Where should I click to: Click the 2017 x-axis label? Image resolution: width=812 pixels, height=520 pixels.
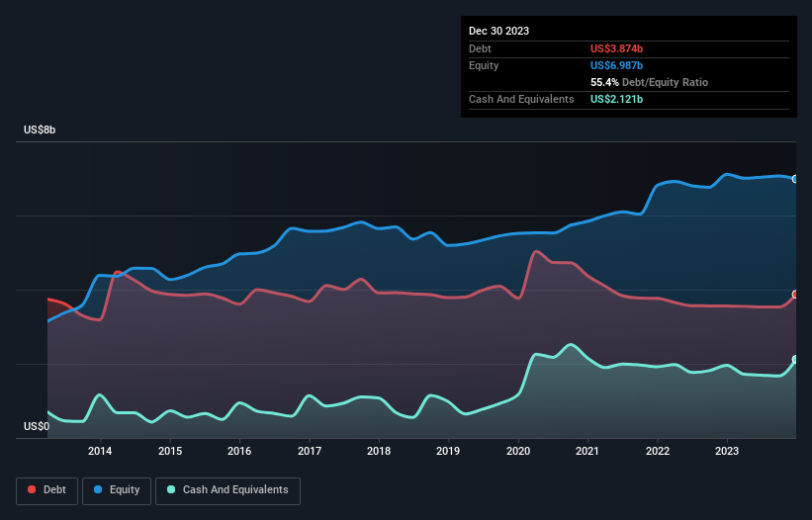[x=310, y=451]
